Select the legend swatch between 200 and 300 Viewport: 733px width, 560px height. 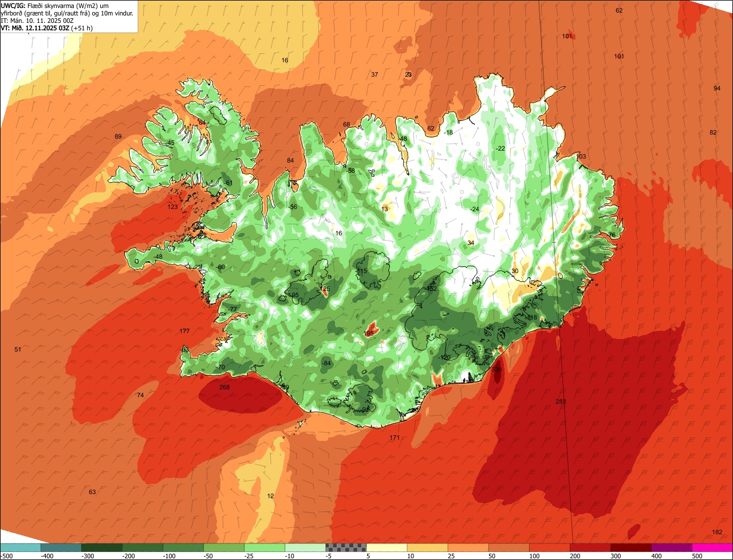click(590, 547)
